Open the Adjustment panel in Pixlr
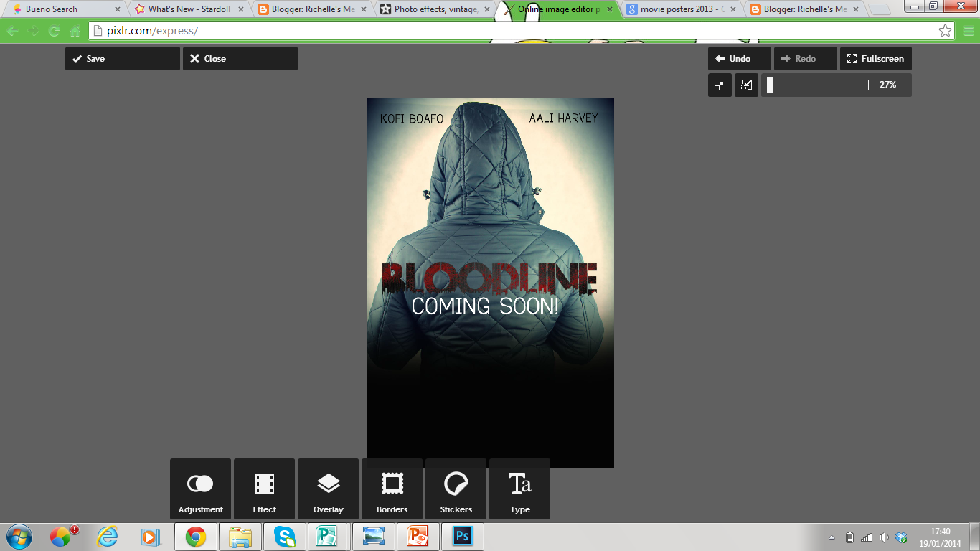Screen dimensions: 980x551 coord(200,489)
